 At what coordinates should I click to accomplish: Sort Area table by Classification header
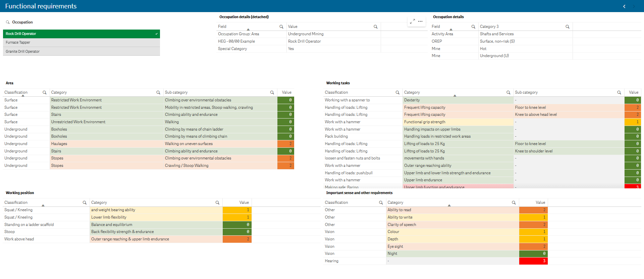tap(16, 92)
